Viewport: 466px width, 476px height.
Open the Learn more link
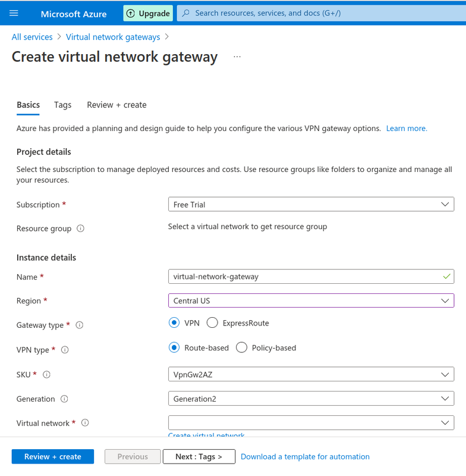pos(407,129)
